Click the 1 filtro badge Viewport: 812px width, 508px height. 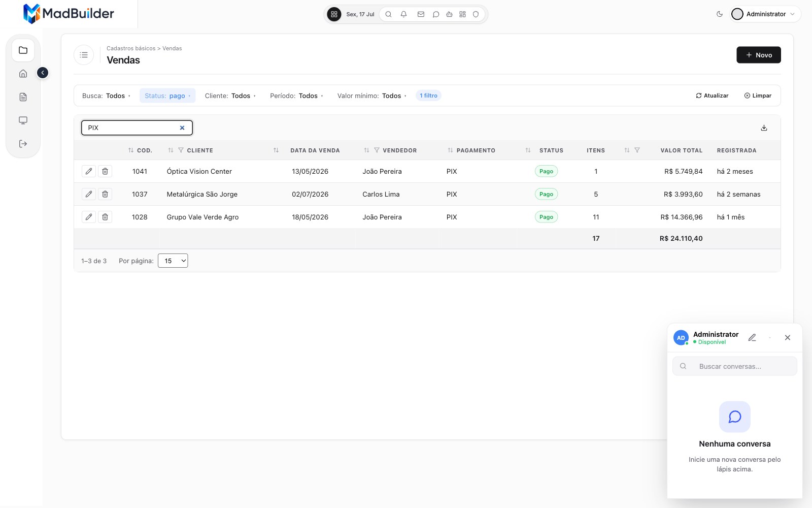coord(428,96)
